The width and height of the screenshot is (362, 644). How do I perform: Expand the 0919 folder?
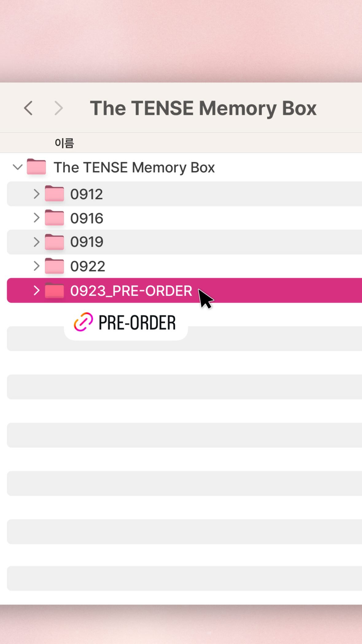[37, 242]
